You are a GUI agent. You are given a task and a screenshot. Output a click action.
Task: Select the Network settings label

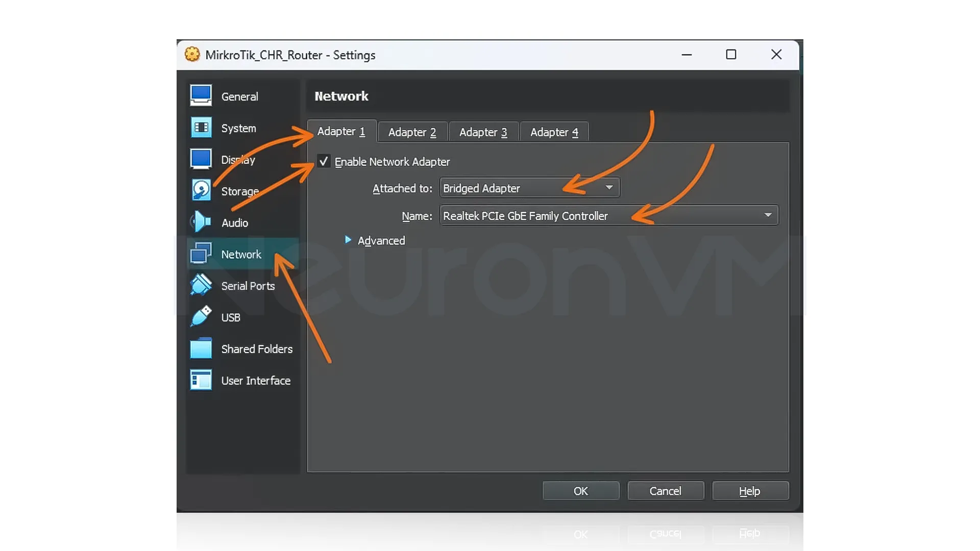click(x=241, y=255)
